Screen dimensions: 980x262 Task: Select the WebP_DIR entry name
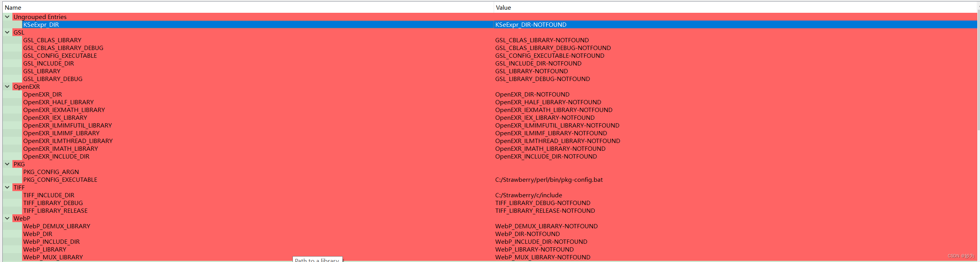pyautogui.click(x=38, y=234)
